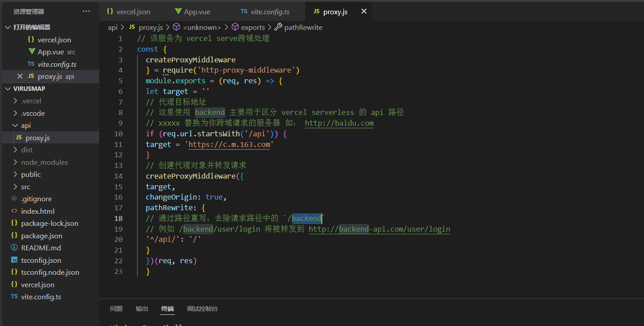Collapse the VIRUSMAP project section
Image resolution: width=644 pixels, height=326 pixels.
(x=7, y=89)
